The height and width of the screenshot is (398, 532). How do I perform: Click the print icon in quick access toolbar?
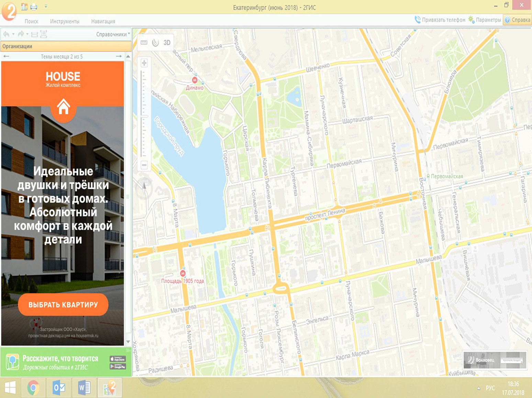click(x=34, y=7)
